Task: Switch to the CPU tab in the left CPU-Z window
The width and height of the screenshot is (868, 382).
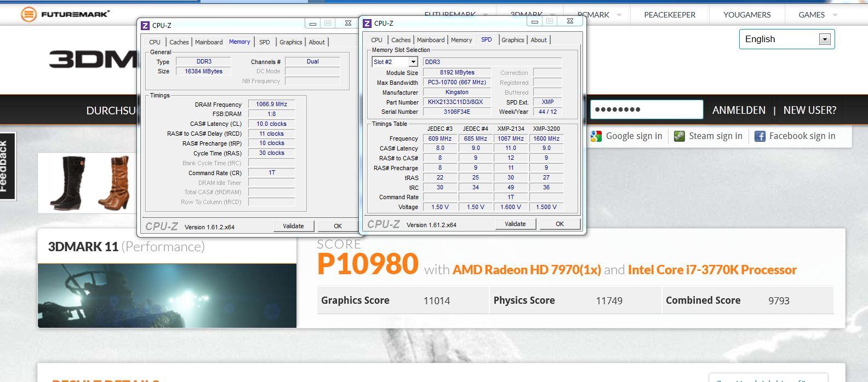Action: (x=155, y=42)
